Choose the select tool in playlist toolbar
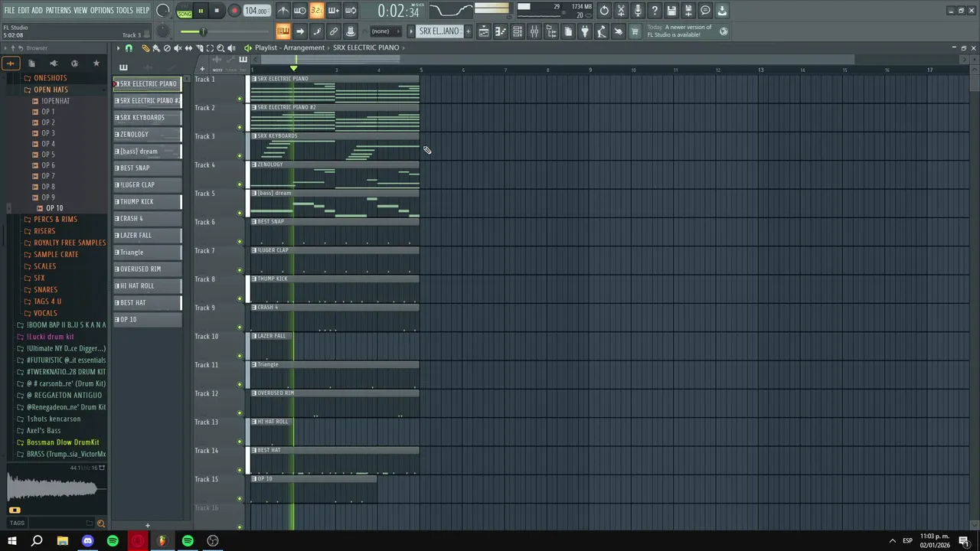 [210, 48]
